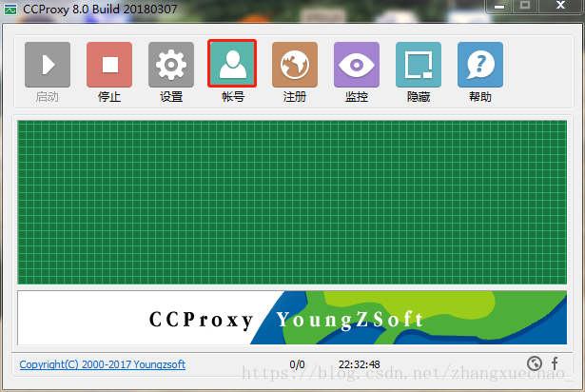Maximize the CCProxy window
Screen dimensions: 585x392
[525, 7]
